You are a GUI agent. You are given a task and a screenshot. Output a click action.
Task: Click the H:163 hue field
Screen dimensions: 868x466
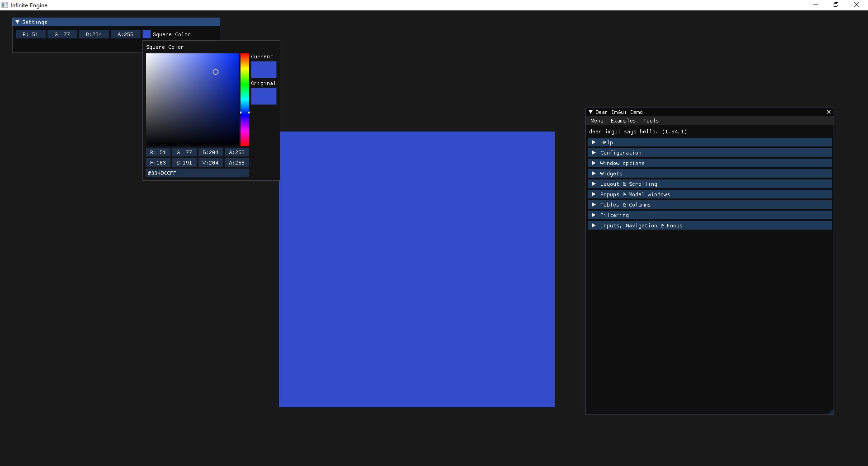click(158, 163)
